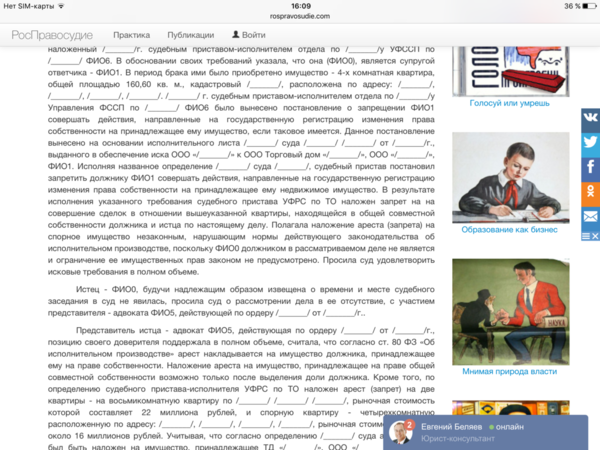Tap the battery indicator icon
This screenshot has width=600, height=450.
click(x=589, y=6)
